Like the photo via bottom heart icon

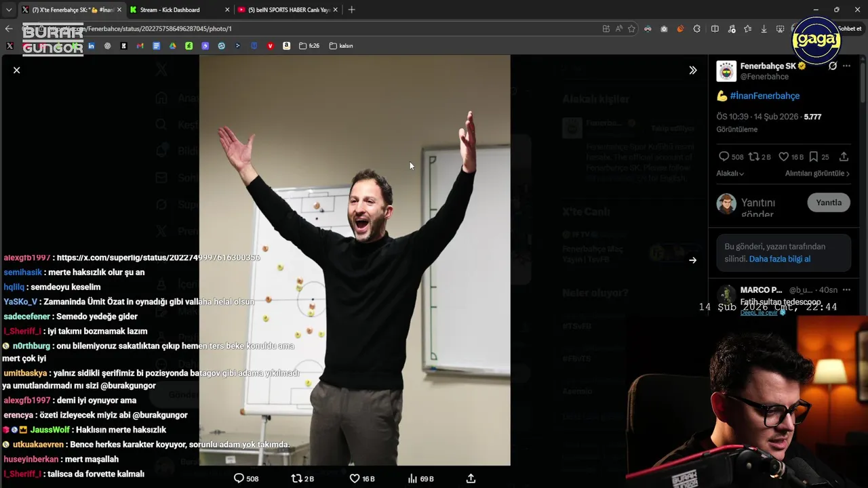(354, 479)
